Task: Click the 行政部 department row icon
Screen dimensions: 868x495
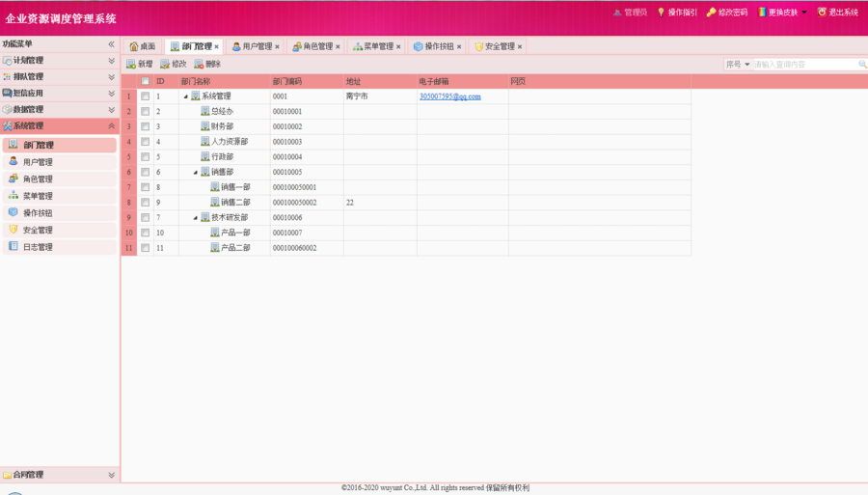Action: click(204, 156)
